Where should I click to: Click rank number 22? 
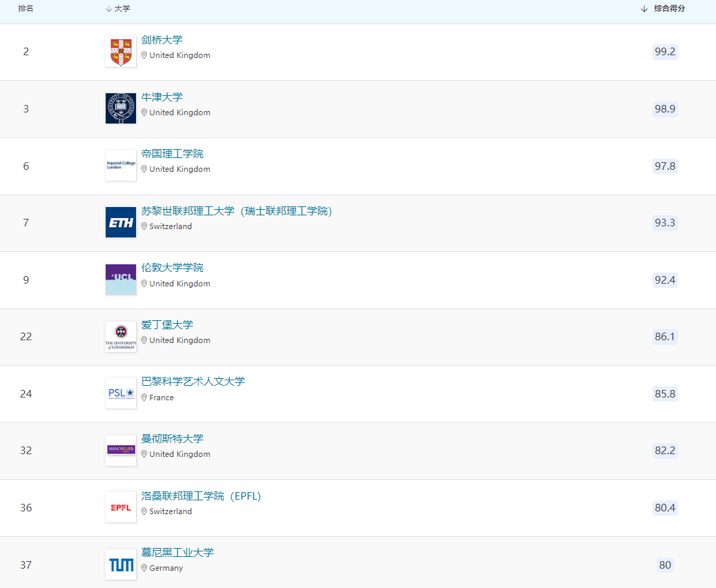26,337
